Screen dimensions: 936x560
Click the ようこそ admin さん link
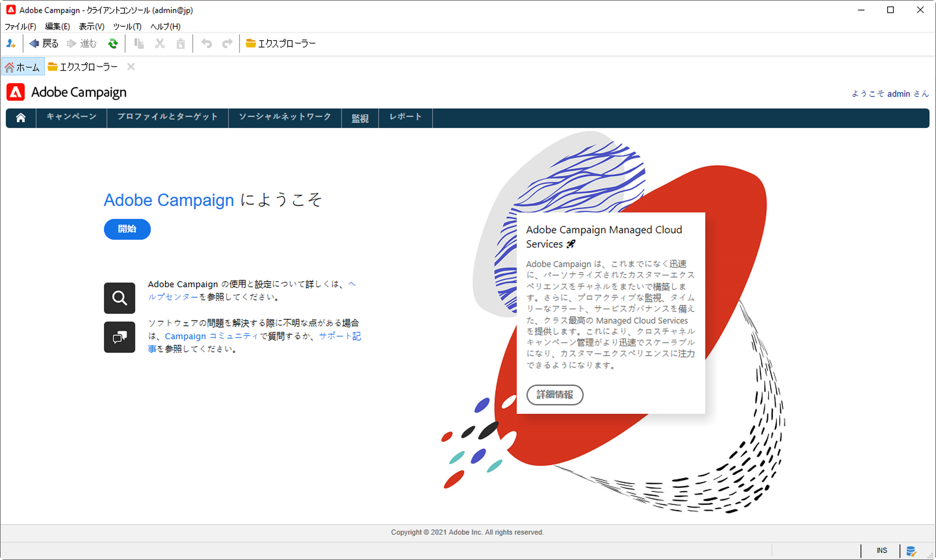click(890, 94)
